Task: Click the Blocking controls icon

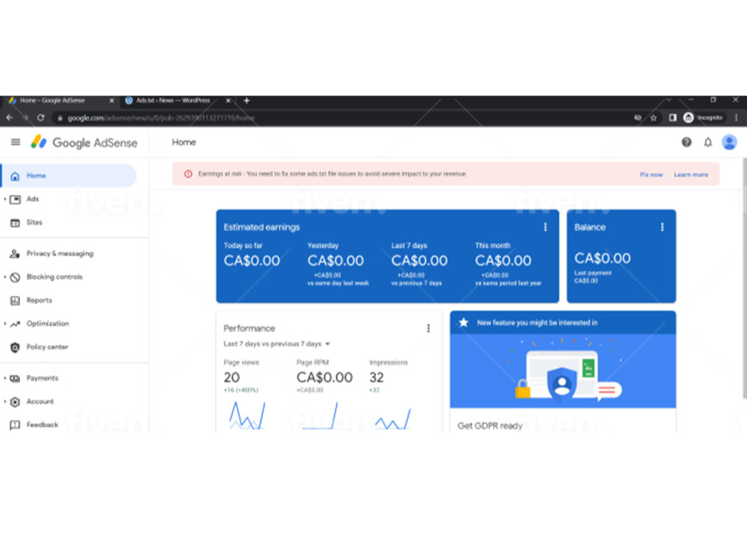Action: tap(15, 277)
